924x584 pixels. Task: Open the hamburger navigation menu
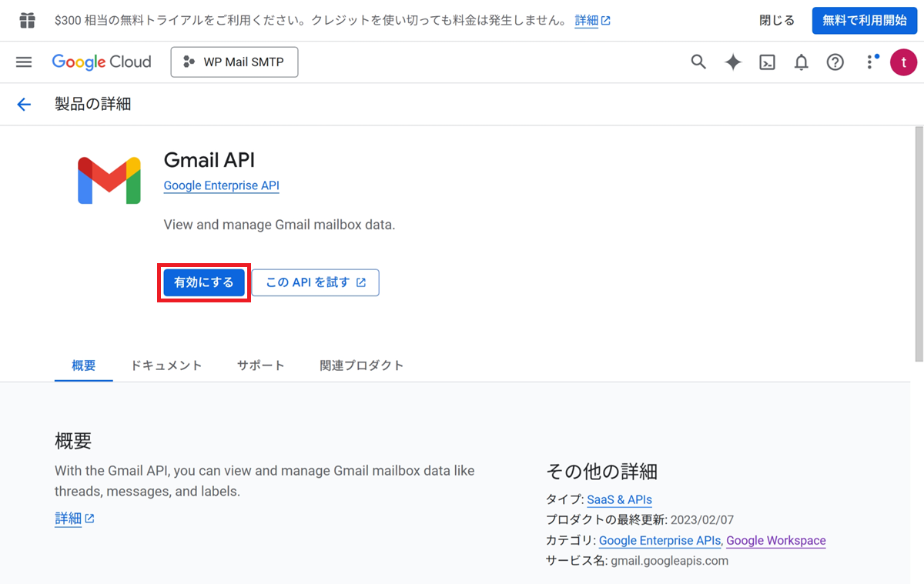click(24, 62)
